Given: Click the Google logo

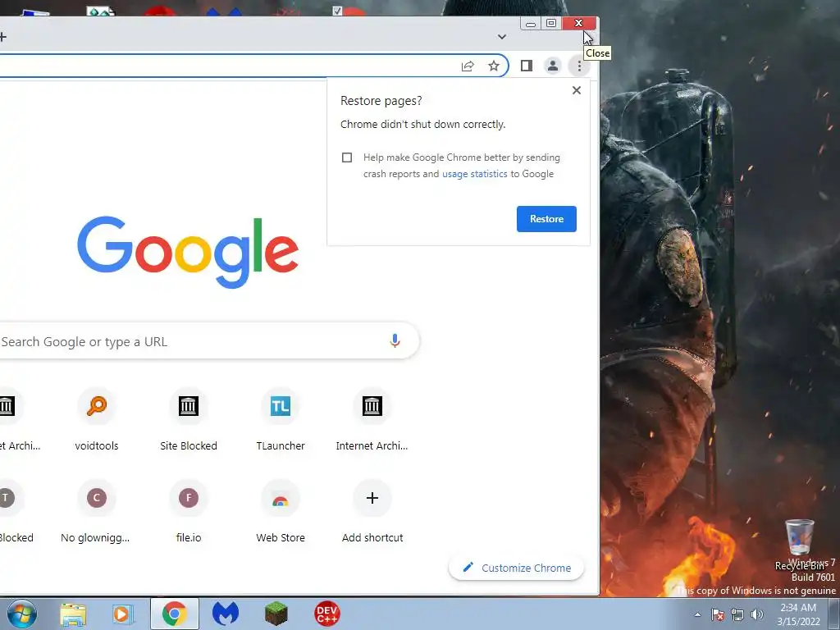Looking at the screenshot, I should [x=188, y=252].
